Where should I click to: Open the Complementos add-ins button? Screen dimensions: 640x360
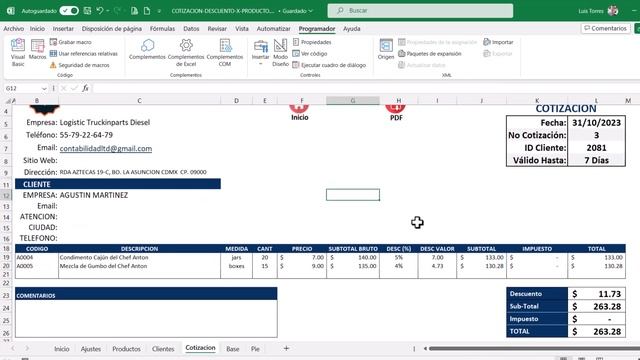click(x=147, y=49)
